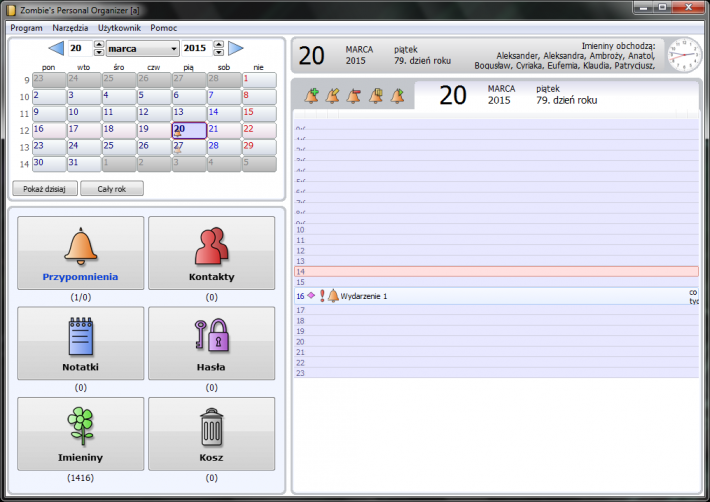Open the Imieniny name days section
The width and height of the screenshot is (710, 502).
point(81,434)
